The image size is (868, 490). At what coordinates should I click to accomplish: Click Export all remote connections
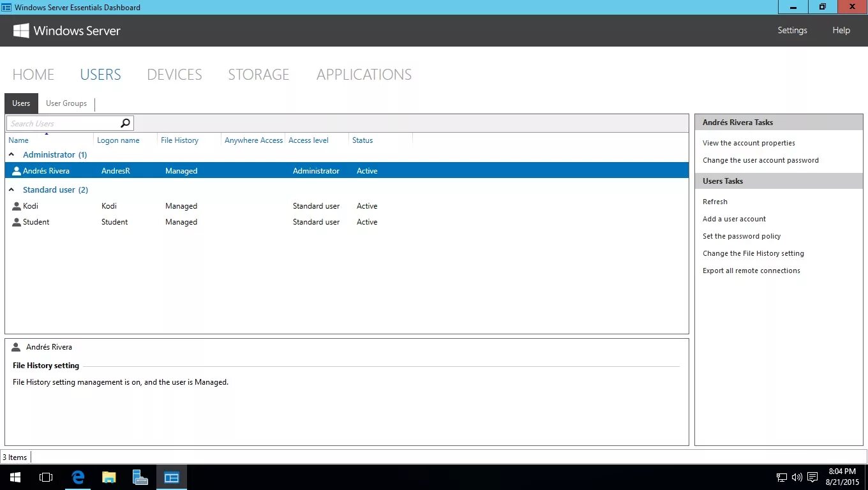[x=751, y=271]
